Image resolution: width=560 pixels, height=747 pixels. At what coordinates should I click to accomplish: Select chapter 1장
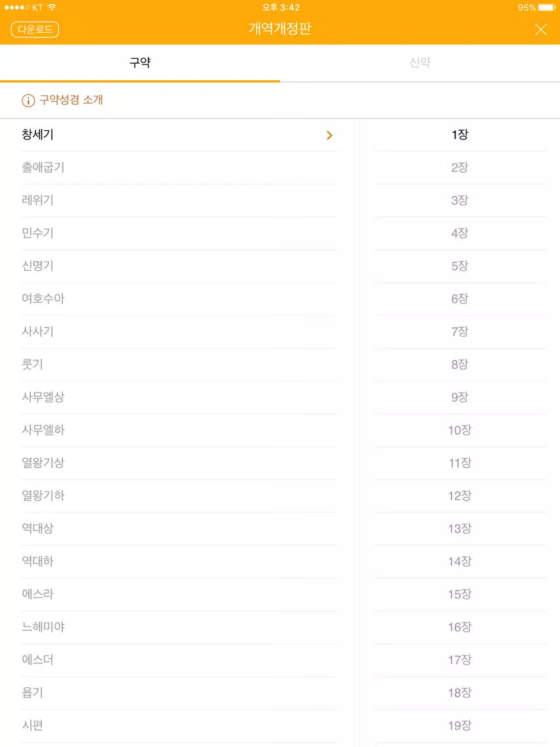coord(460,135)
